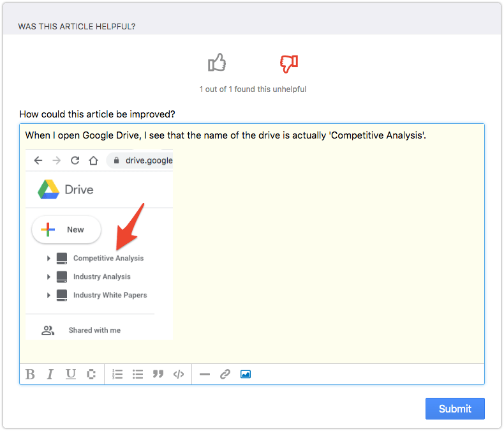
Task: Insert a block quote
Action: pyautogui.click(x=158, y=374)
